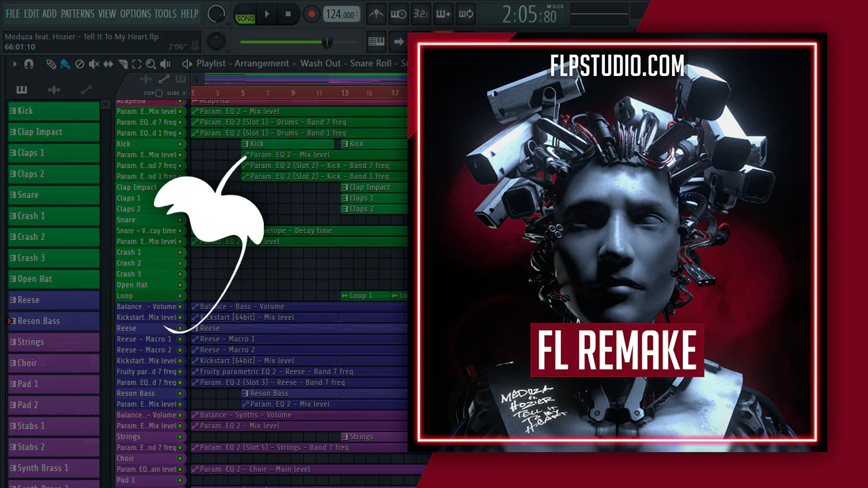Jump to bar 9 on the timeline ruler
Screen dimensions: 868x488
pos(293,93)
